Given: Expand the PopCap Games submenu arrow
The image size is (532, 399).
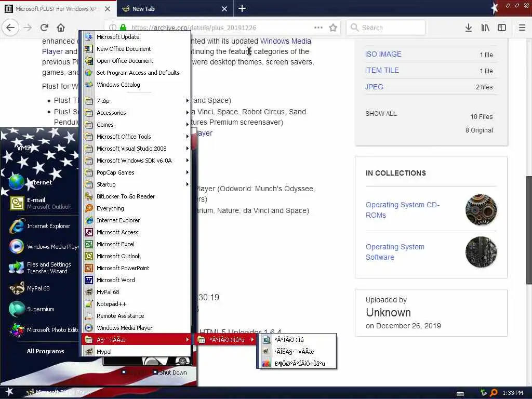Looking at the screenshot, I should tap(187, 172).
